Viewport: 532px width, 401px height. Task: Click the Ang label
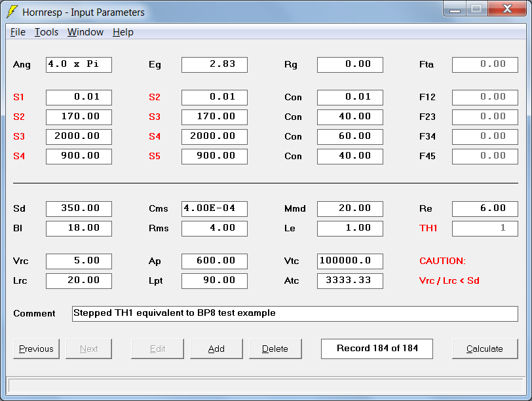[22, 65]
